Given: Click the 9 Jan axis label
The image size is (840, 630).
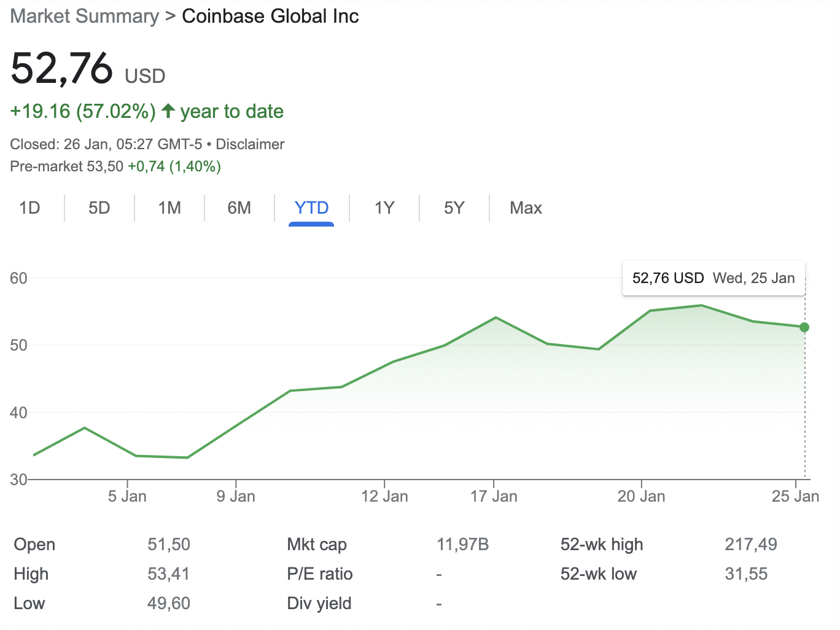Looking at the screenshot, I should click(x=236, y=496).
